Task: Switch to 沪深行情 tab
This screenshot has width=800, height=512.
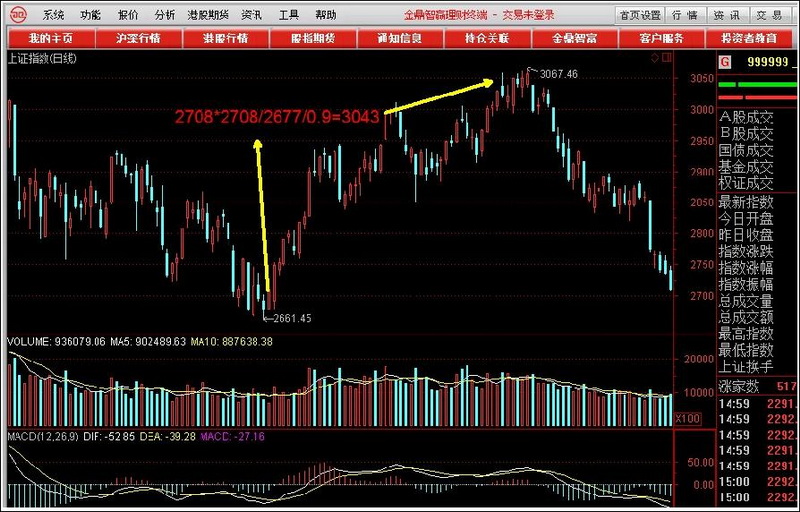Action: pos(139,38)
